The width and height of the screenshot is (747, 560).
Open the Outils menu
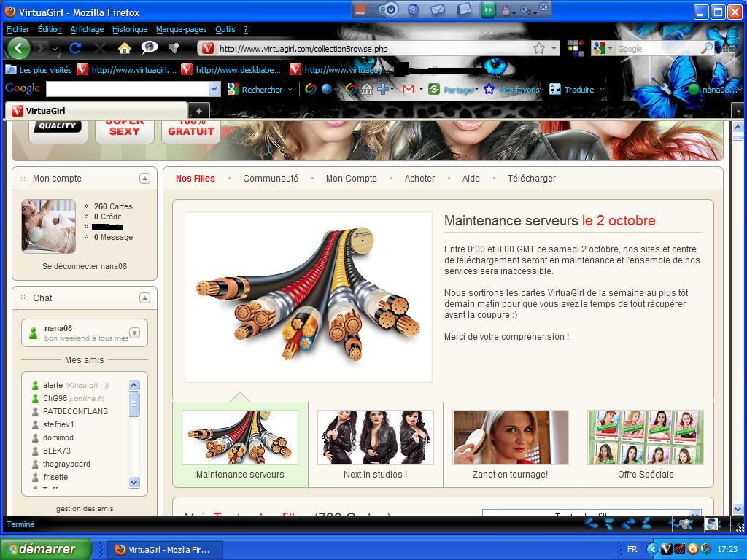click(225, 29)
